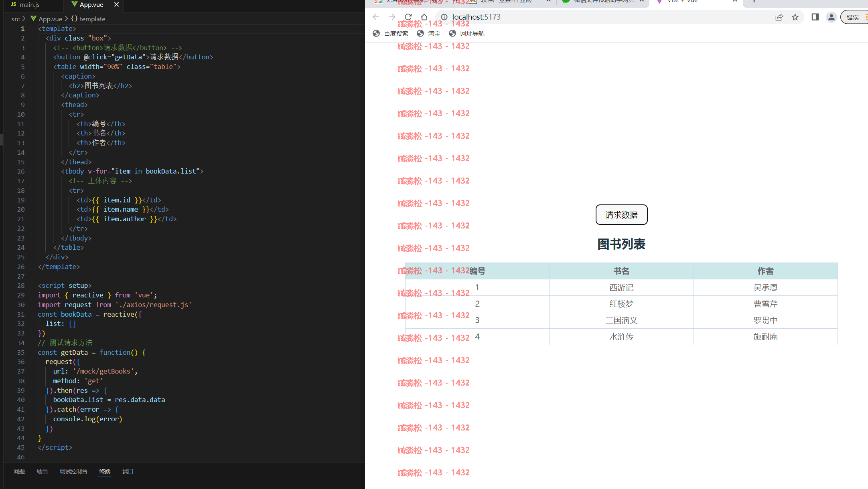Click the <div class="box"> code line
Screen dimensions: 868x489
point(78,38)
